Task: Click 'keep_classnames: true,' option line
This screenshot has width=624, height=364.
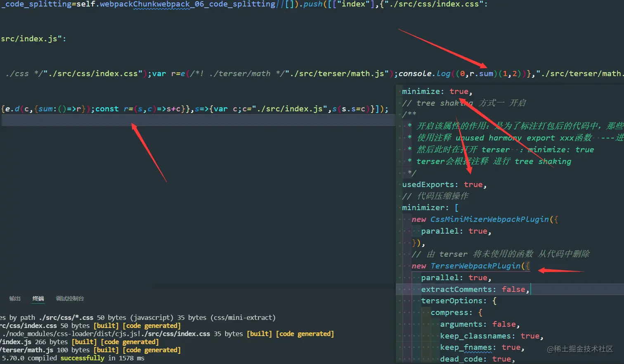Action: tap(492, 336)
